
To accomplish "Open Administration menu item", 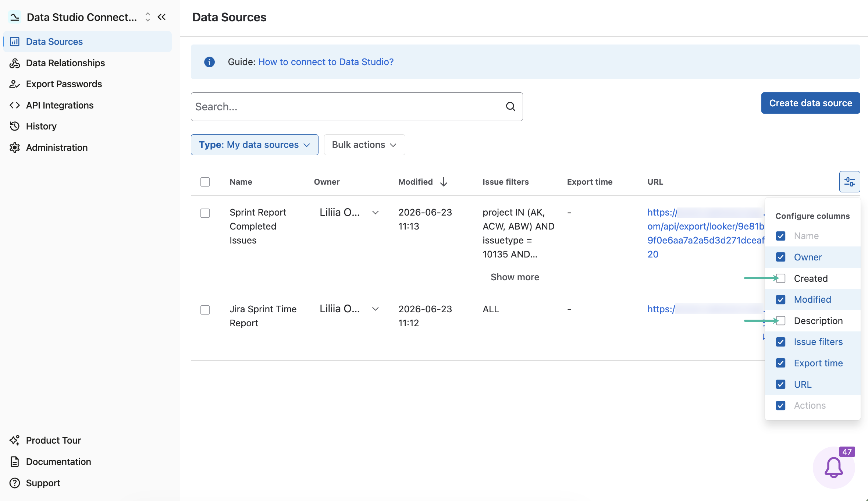I will tap(87, 148).
